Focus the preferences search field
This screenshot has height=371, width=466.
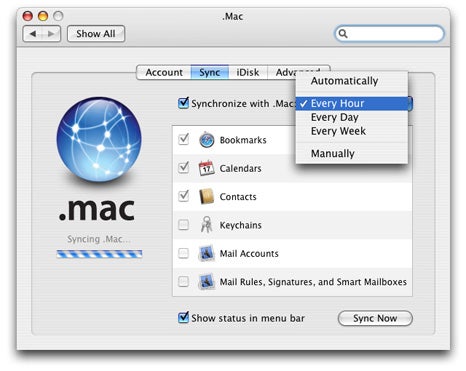pyautogui.click(x=389, y=34)
